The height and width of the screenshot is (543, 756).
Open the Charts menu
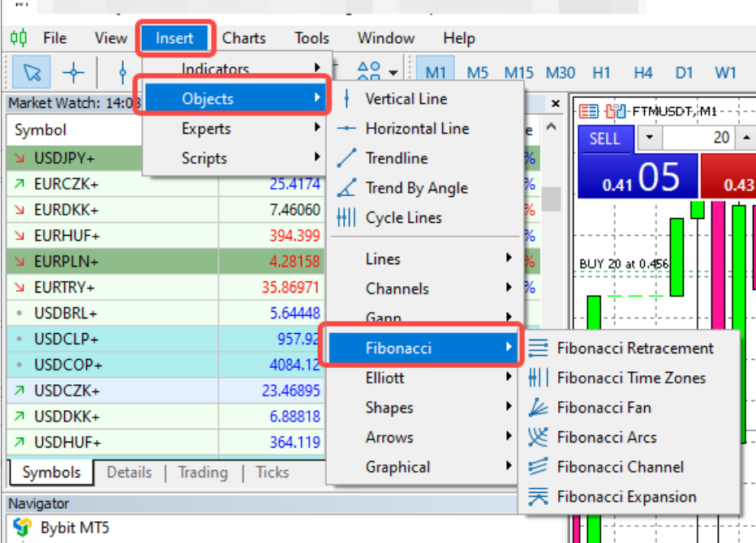coord(243,38)
